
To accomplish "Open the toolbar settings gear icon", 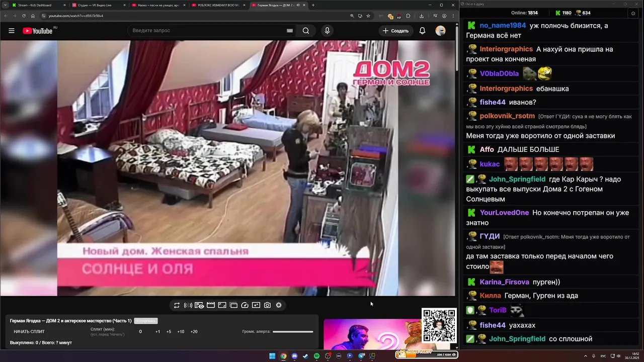I will 279,305.
